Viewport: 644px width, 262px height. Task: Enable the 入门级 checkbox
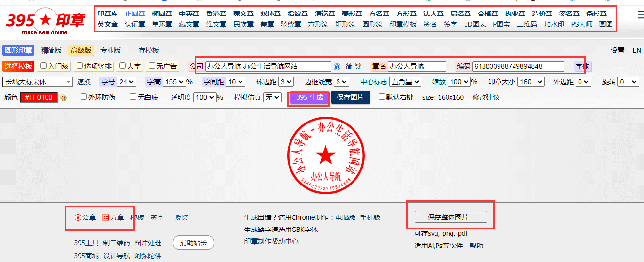(44, 66)
